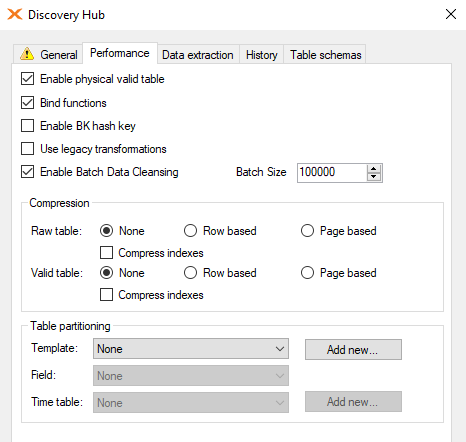
Task: Expand the Field dropdown
Action: 191,376
